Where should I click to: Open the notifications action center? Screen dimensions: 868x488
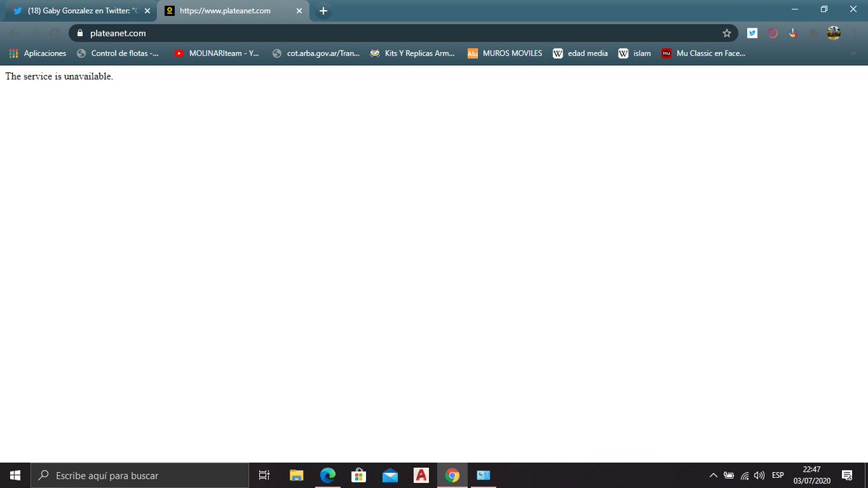coord(847,475)
